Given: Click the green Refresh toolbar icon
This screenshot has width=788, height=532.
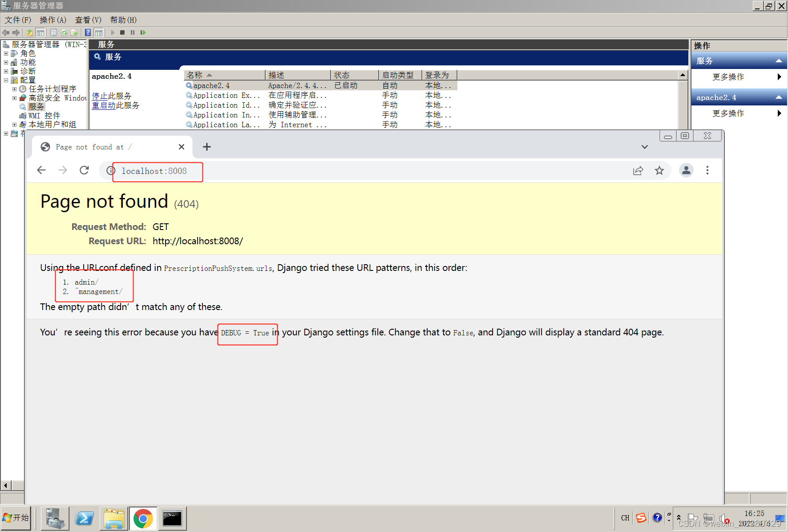Looking at the screenshot, I should pos(64,32).
